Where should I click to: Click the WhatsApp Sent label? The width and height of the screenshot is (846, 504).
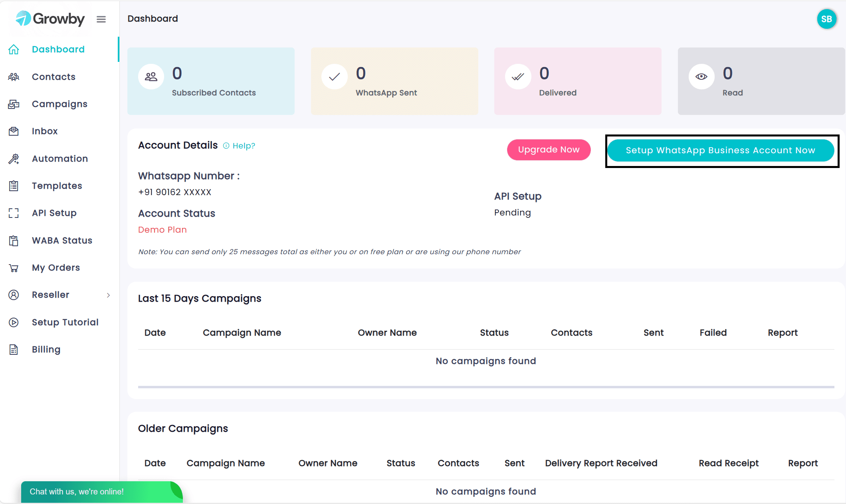[x=386, y=93]
